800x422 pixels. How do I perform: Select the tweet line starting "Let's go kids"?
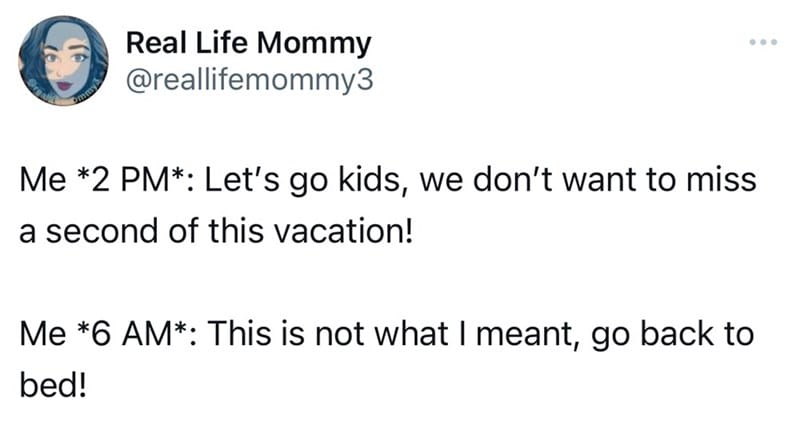481,182
